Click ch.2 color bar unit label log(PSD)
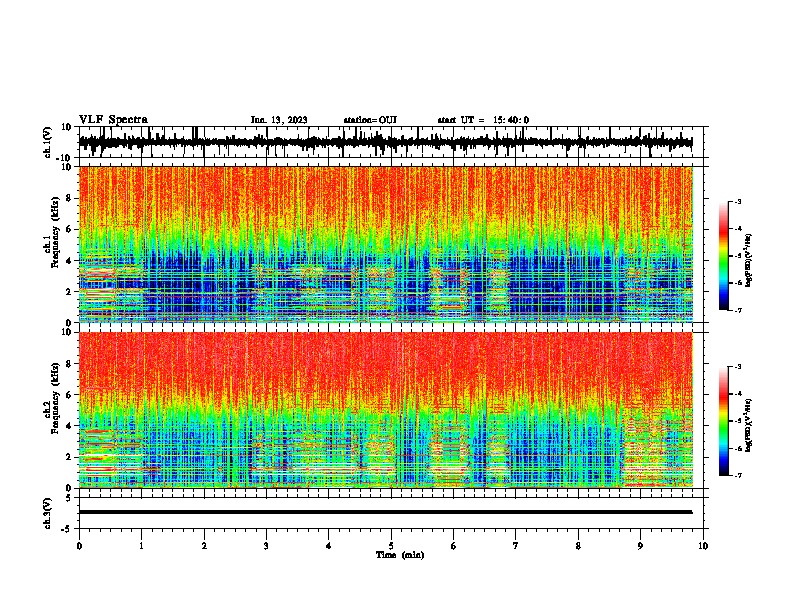Screen dimensions: 792x612 click(x=749, y=424)
